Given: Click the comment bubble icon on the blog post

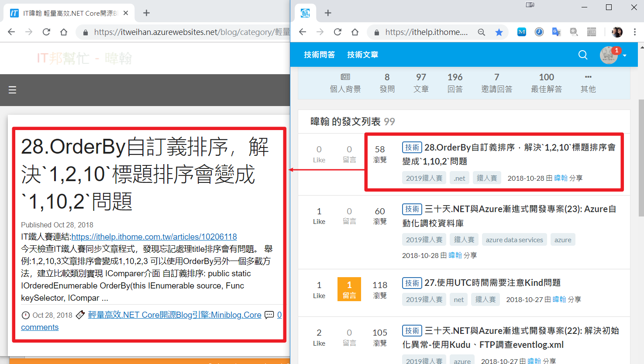Looking at the screenshot, I should pyautogui.click(x=269, y=315).
